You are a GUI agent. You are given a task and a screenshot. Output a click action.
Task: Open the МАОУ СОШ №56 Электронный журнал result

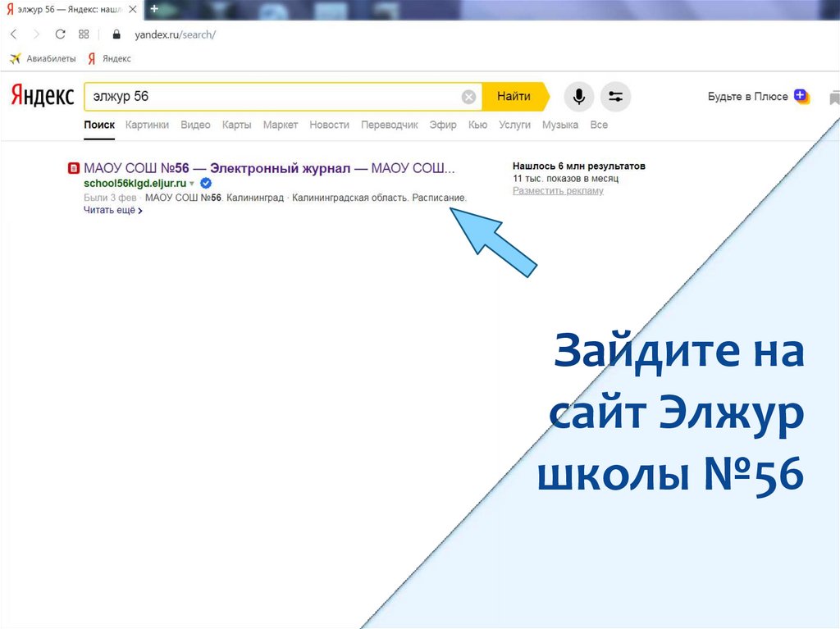pyautogui.click(x=269, y=168)
